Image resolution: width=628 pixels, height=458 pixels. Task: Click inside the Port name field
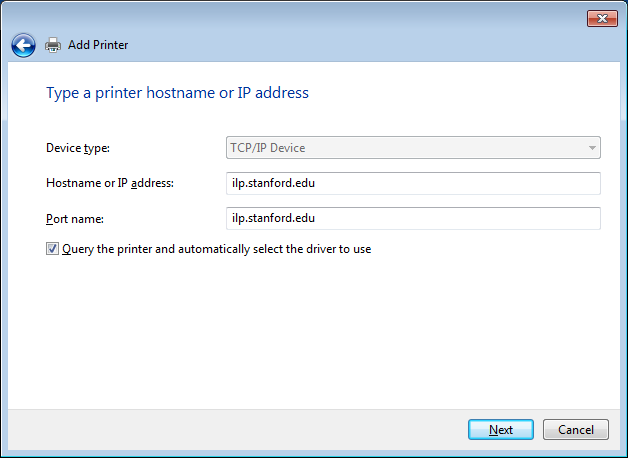tap(413, 217)
